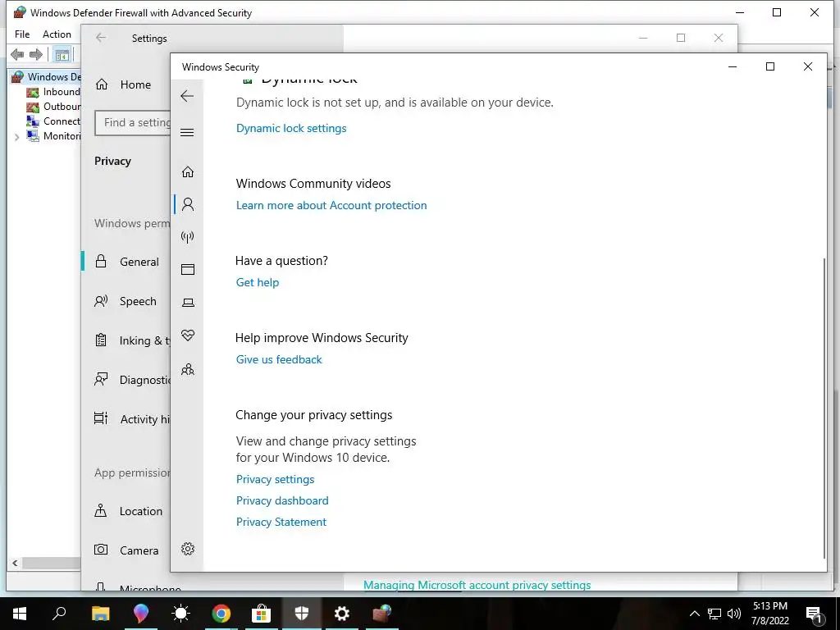Image resolution: width=840 pixels, height=630 pixels.
Task: Open the Home icon in Windows Security sidebar
Action: 188,172
